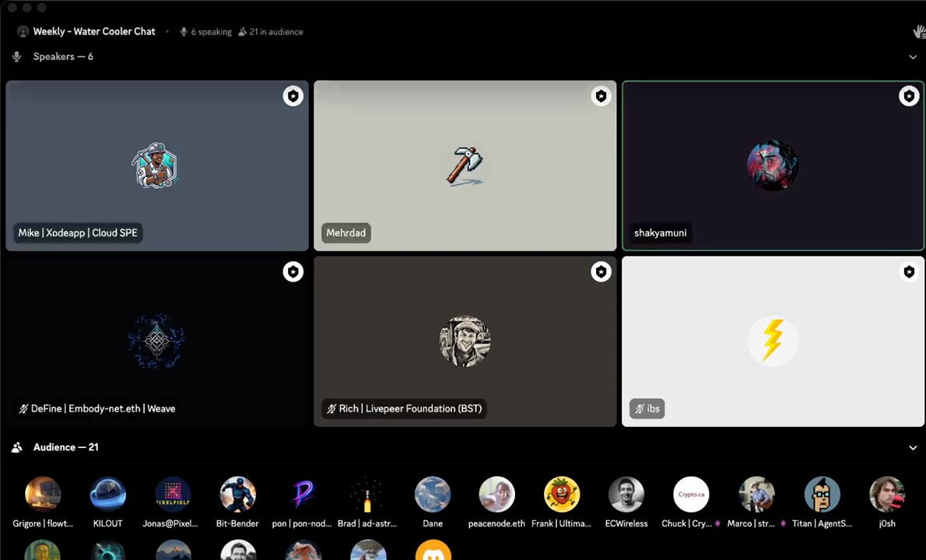926x560 pixels.
Task: Click the DeFine | Embody-net.eth | Weave label
Action: [97, 408]
